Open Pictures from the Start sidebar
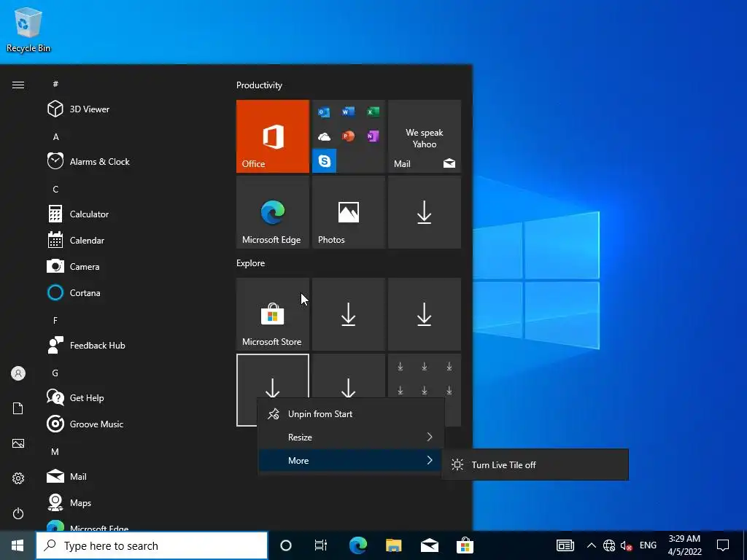This screenshot has height=560, width=747. [x=18, y=443]
